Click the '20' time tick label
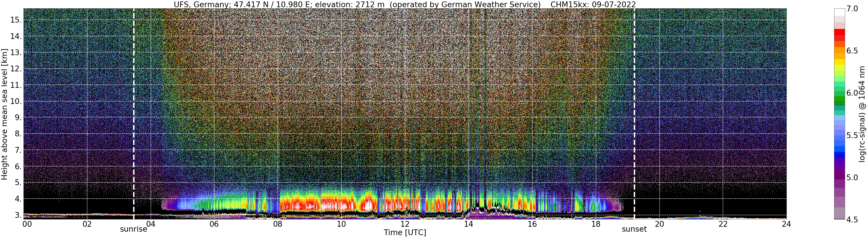Viewport: 868px width, 238px height. click(x=659, y=224)
